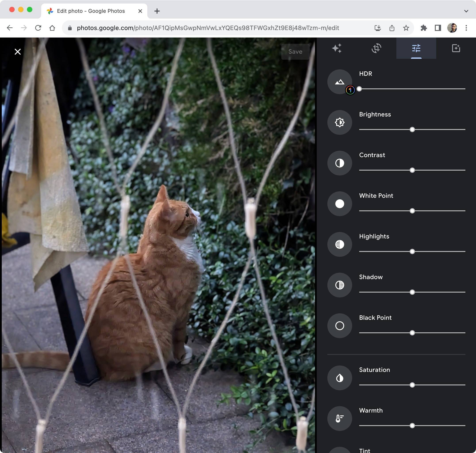Open the Extensions puzzle icon

(424, 28)
